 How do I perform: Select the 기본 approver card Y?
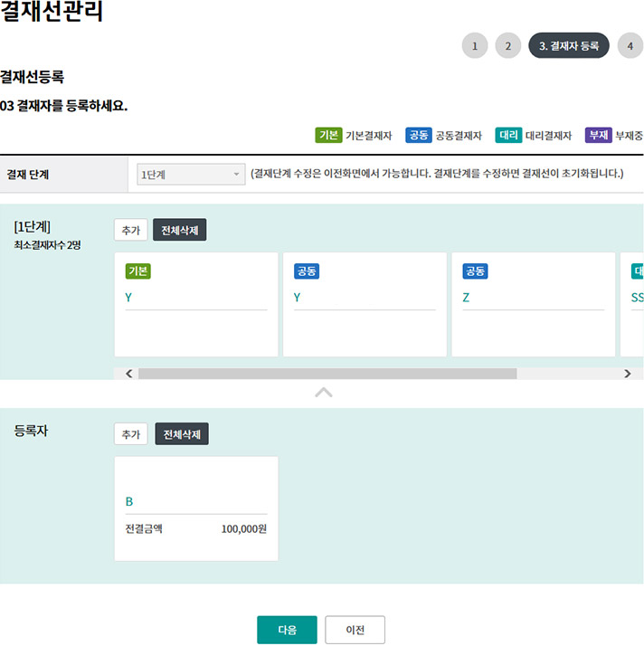tap(196, 303)
